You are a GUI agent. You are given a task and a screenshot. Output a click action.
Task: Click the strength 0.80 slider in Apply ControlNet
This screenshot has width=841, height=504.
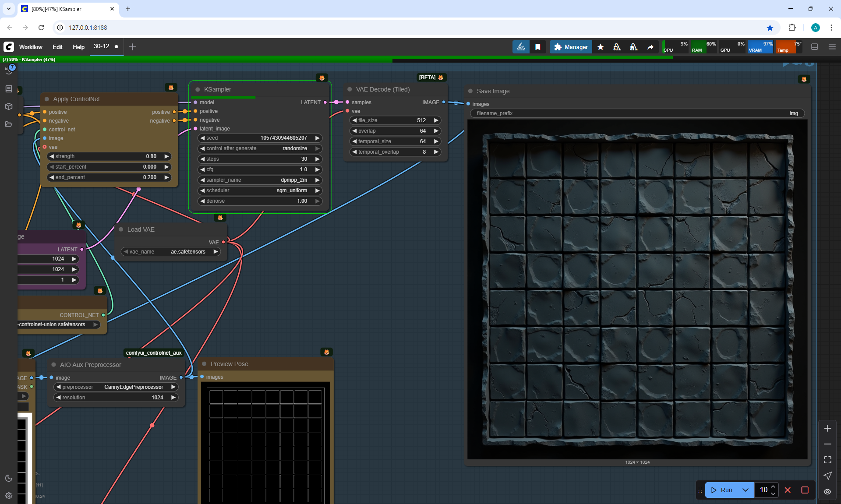[x=109, y=156]
